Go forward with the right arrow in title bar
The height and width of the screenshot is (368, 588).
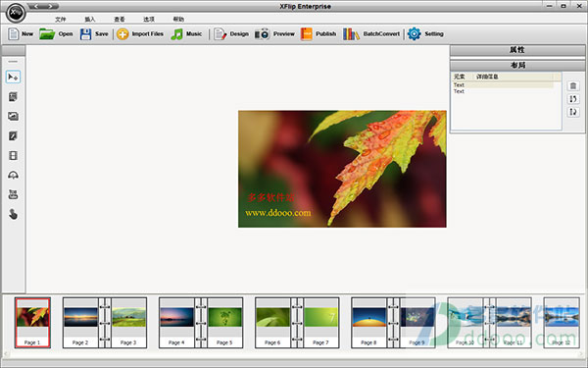pos(51,6)
